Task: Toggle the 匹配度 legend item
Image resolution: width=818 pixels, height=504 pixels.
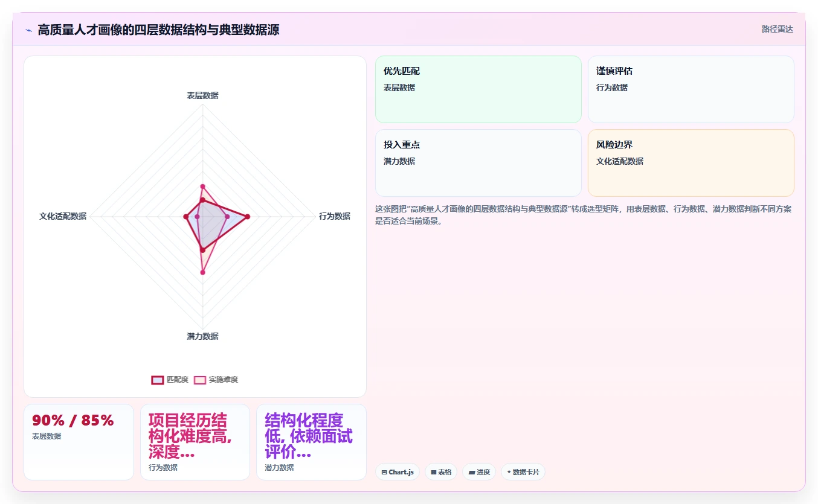Action: tap(170, 380)
